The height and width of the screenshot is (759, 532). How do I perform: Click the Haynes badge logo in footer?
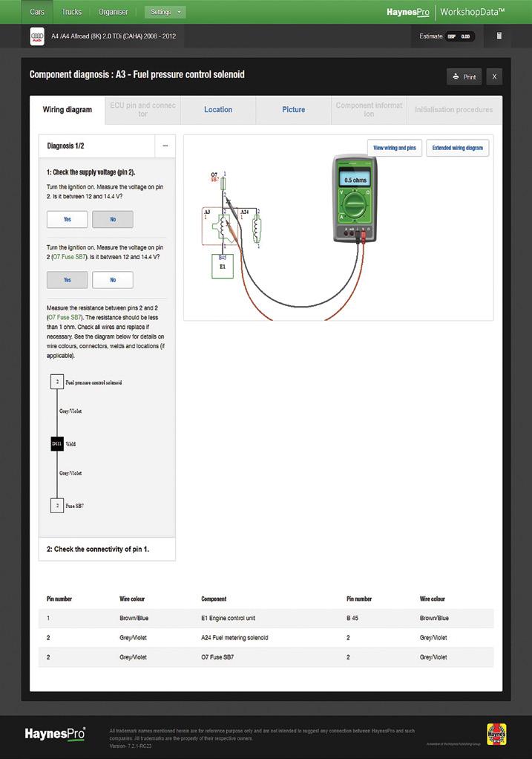point(496,734)
